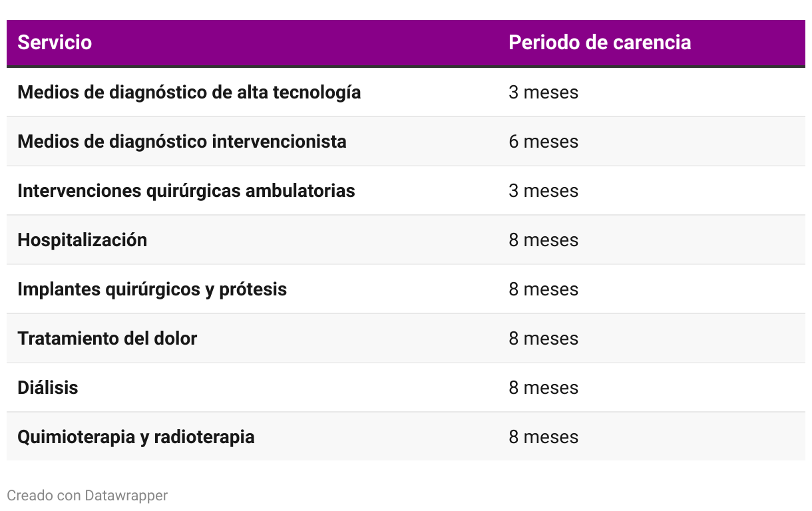The width and height of the screenshot is (812, 511).
Task: Click the 6 meses waiting period value
Action: coord(543,141)
